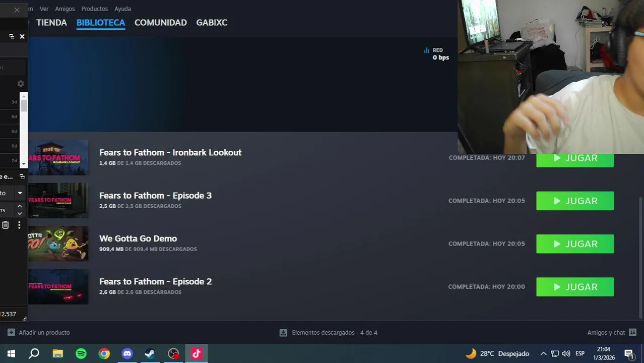Click the Amigos y chat friends icon

click(x=633, y=333)
